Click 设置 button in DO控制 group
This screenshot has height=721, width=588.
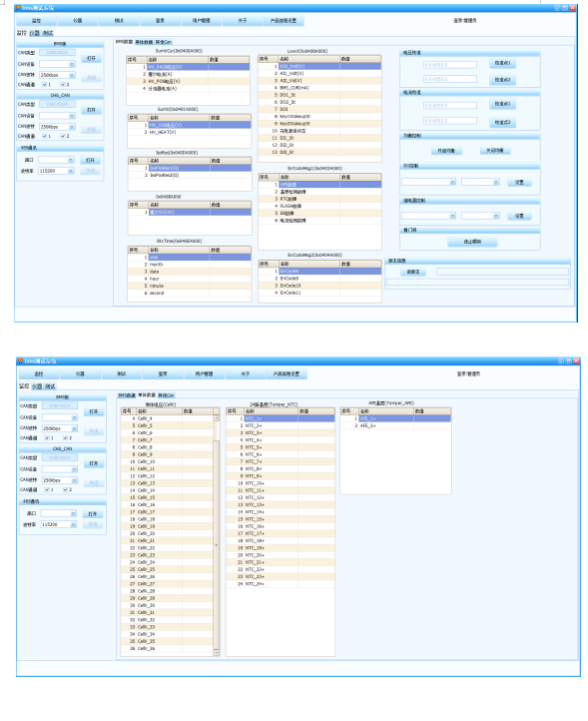tap(519, 183)
